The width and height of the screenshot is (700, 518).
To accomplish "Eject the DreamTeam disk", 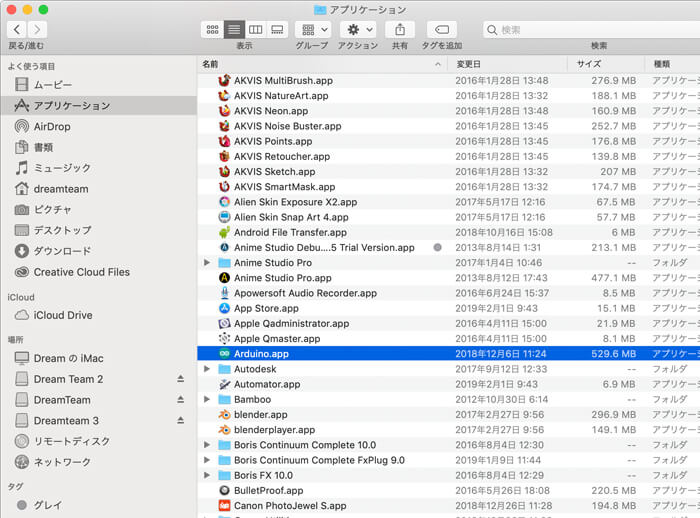I will click(180, 399).
